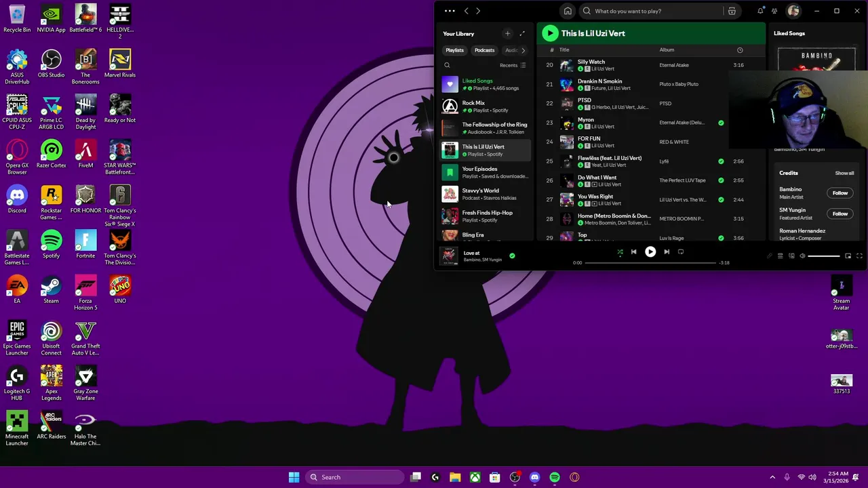The width and height of the screenshot is (868, 488).
Task: Play the current song in player bar
Action: pos(650,251)
